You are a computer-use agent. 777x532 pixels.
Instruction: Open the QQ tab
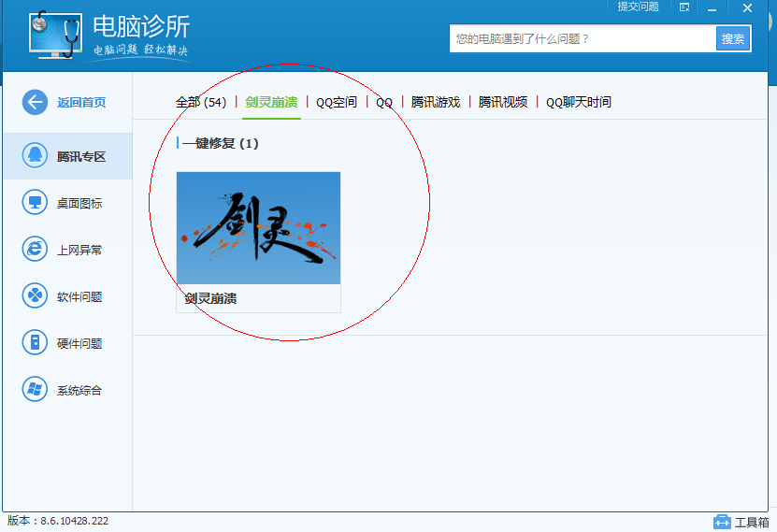coord(384,102)
